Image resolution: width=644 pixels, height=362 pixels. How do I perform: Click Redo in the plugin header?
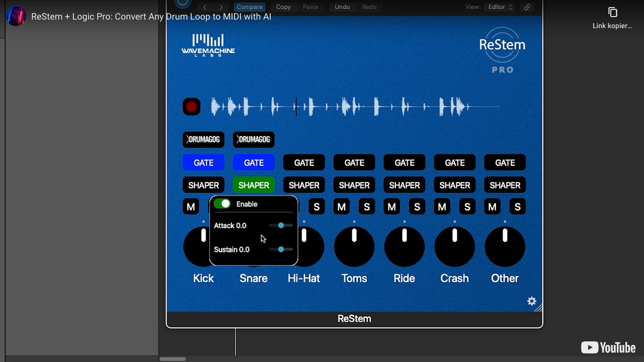tap(369, 7)
